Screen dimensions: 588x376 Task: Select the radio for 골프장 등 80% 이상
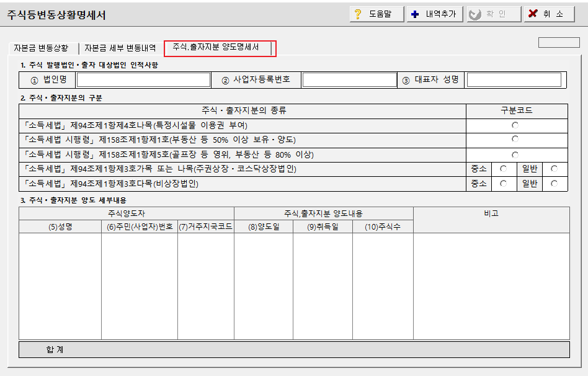coord(515,154)
